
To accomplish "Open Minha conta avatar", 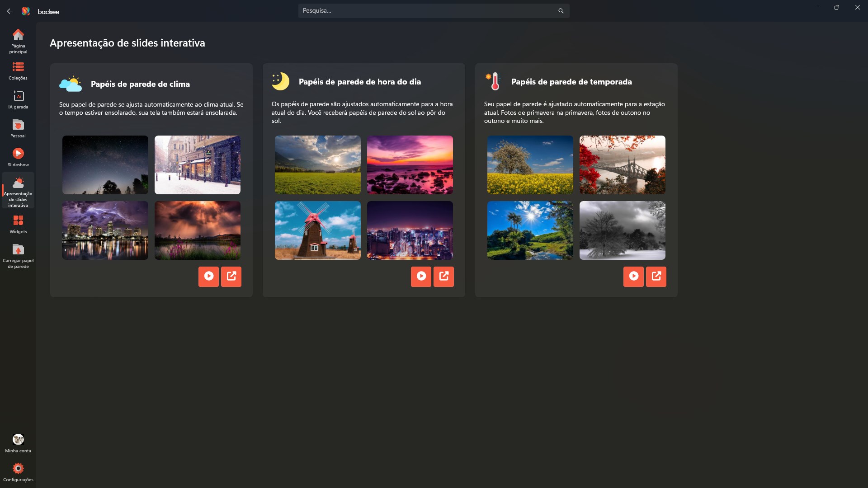I will [x=18, y=439].
